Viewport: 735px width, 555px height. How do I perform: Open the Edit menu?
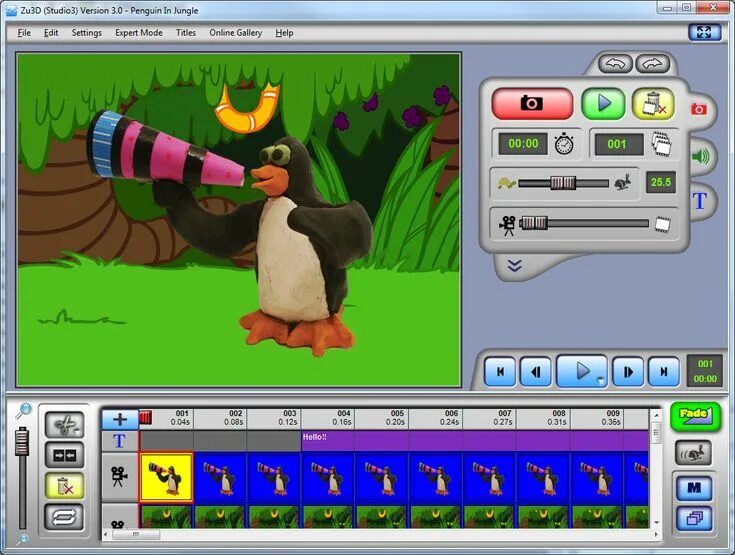coord(51,33)
